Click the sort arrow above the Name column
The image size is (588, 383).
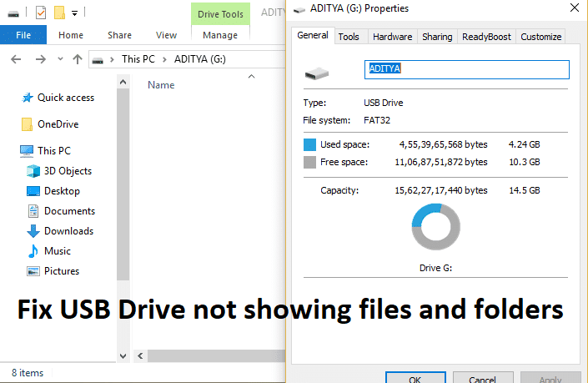point(251,77)
